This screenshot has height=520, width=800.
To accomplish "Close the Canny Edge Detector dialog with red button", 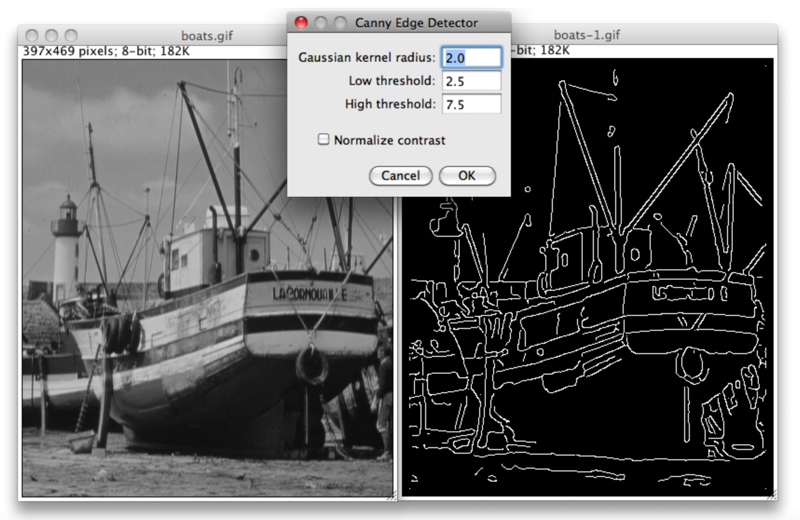I will coord(301,22).
